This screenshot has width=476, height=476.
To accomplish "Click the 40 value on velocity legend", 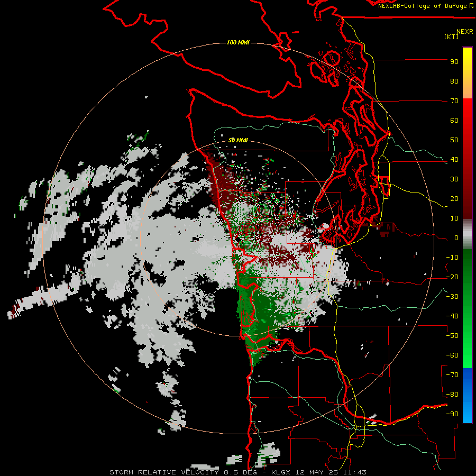I will click(x=454, y=160).
